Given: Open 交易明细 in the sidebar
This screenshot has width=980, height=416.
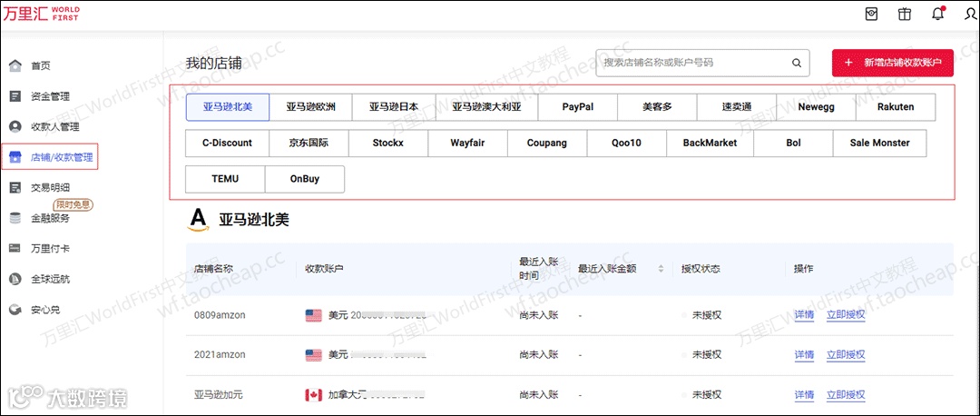Looking at the screenshot, I should tap(50, 188).
